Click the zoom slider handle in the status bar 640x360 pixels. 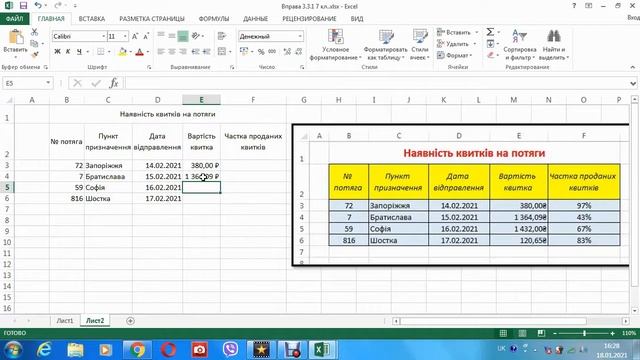click(584, 333)
